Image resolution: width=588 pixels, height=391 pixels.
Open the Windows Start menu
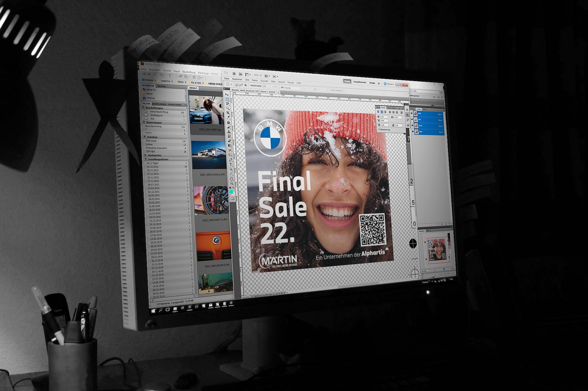[154, 311]
